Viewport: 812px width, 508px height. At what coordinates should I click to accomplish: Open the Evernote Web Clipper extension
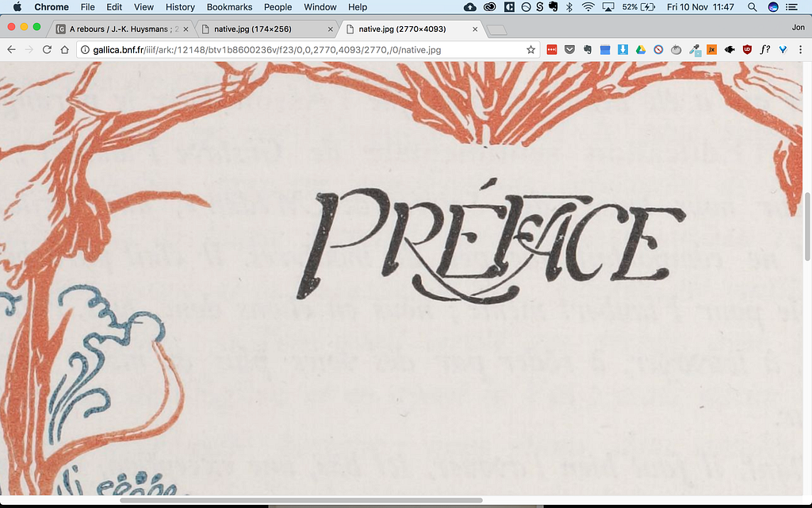tap(588, 50)
